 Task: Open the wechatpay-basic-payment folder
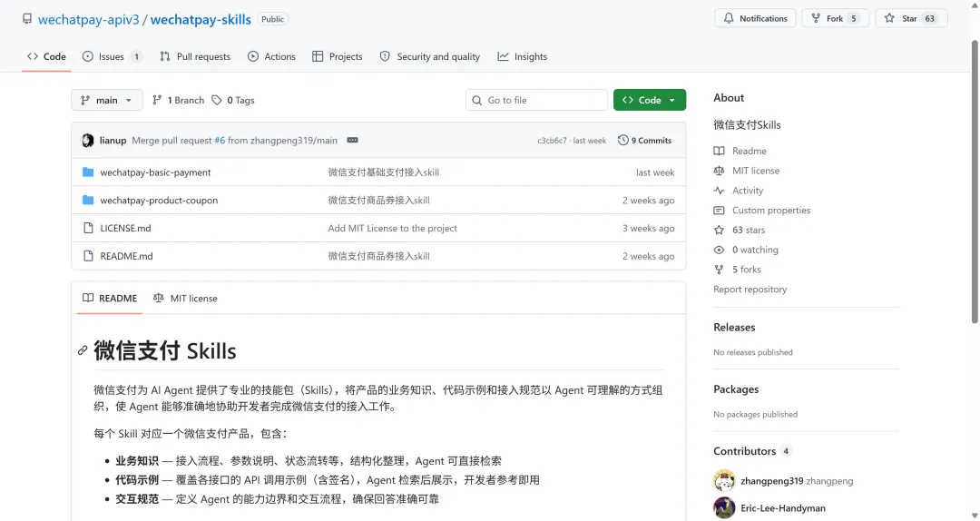(156, 172)
